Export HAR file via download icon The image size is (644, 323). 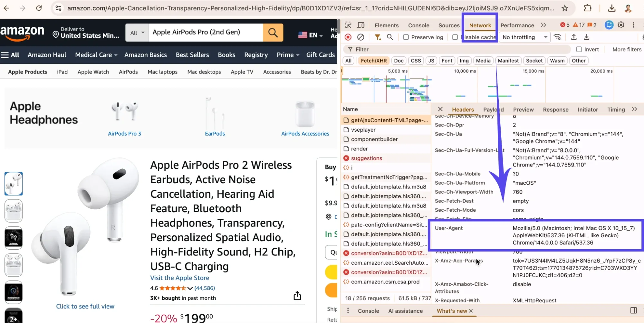pos(587,37)
